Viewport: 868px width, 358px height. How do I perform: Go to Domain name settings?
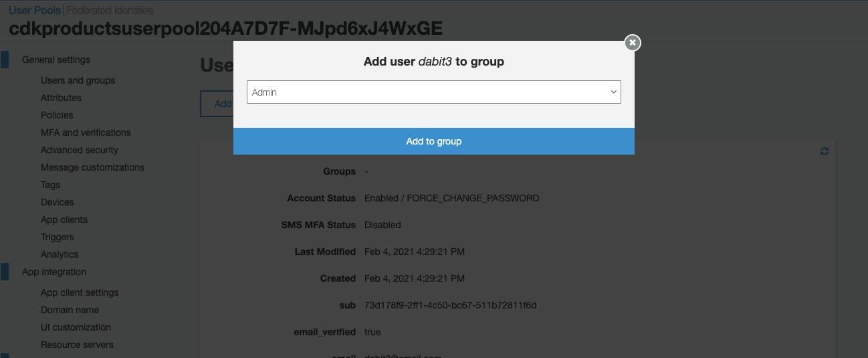tap(70, 310)
